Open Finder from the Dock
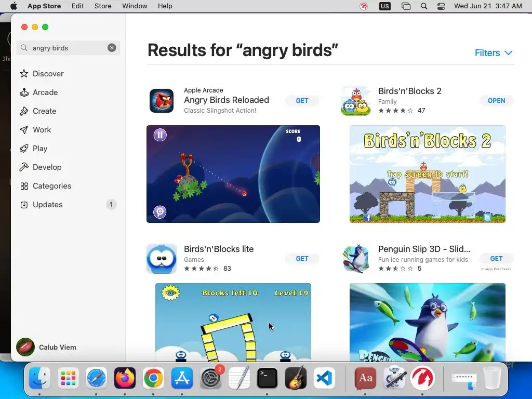This screenshot has width=532, height=399. point(39,378)
